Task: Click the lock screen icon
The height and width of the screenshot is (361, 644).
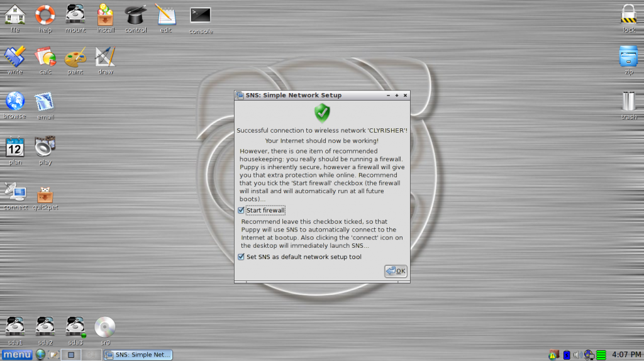Action: (628, 15)
